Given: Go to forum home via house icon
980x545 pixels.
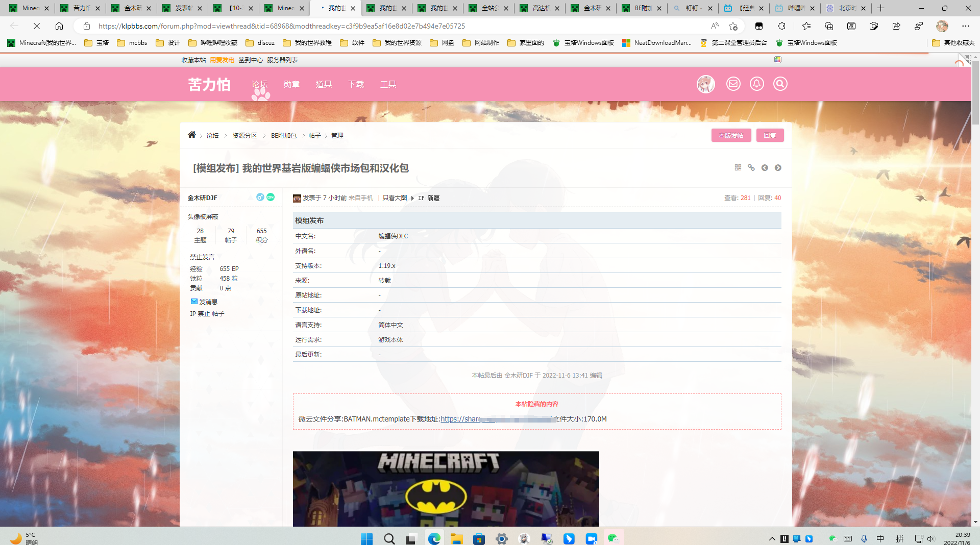Looking at the screenshot, I should [192, 135].
